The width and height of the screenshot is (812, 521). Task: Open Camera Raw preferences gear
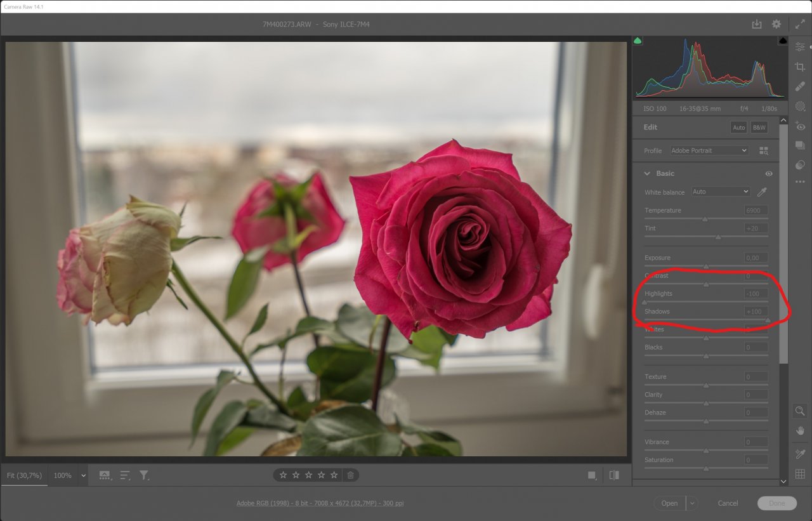coord(776,24)
